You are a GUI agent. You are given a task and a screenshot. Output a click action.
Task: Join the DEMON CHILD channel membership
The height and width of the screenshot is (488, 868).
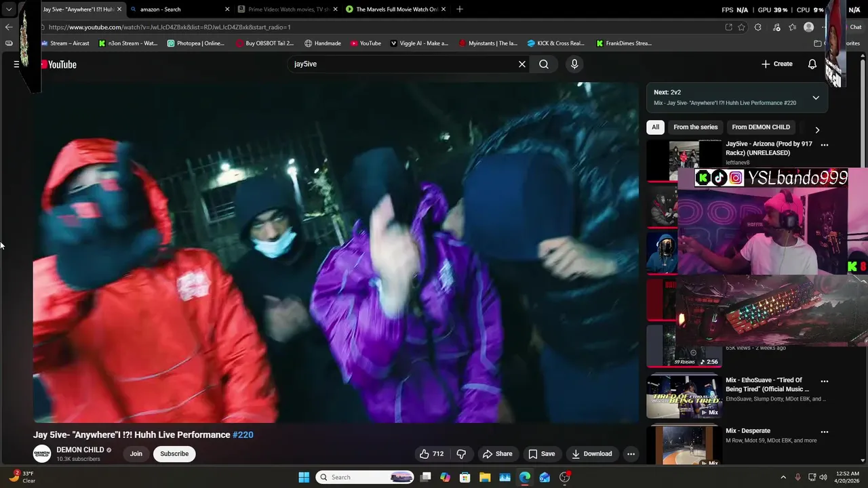(x=136, y=454)
